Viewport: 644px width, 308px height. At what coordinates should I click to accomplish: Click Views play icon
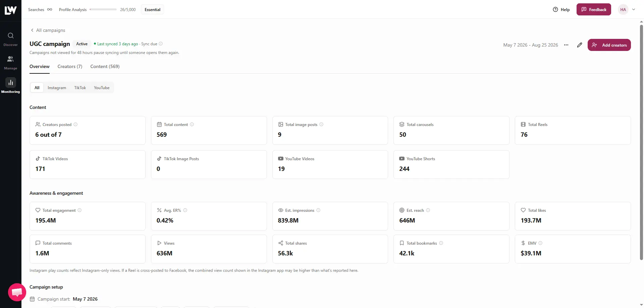pyautogui.click(x=159, y=243)
